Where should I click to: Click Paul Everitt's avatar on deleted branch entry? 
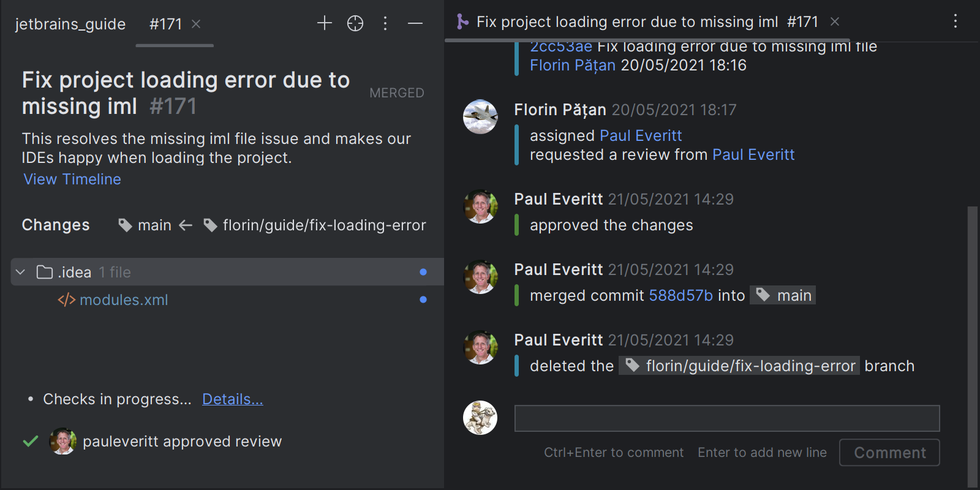click(480, 347)
